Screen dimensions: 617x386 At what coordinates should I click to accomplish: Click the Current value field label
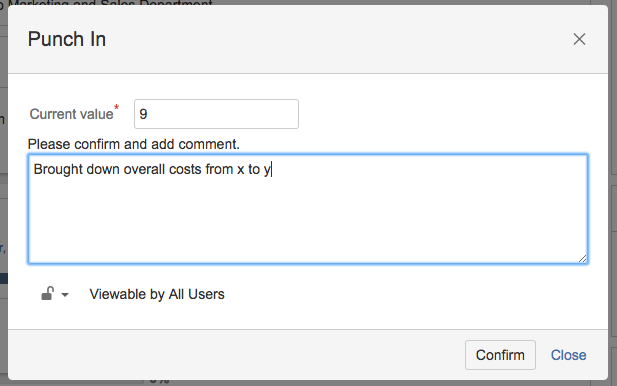tap(71, 114)
